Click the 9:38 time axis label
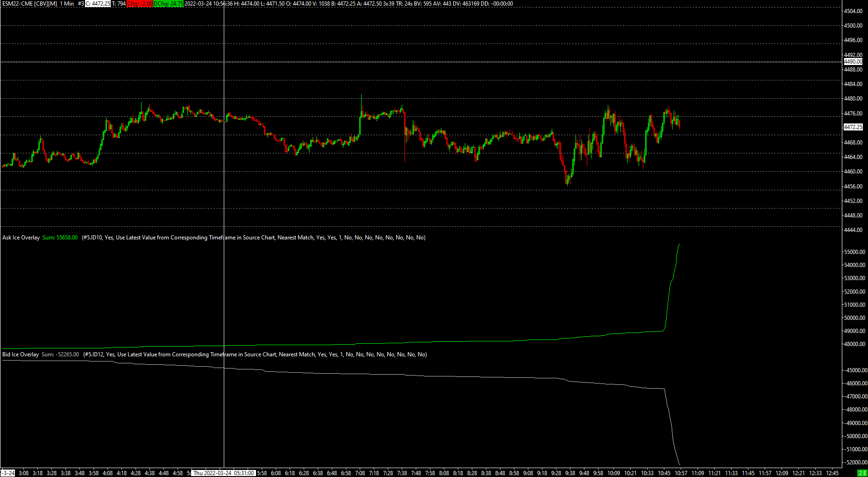 (570, 473)
